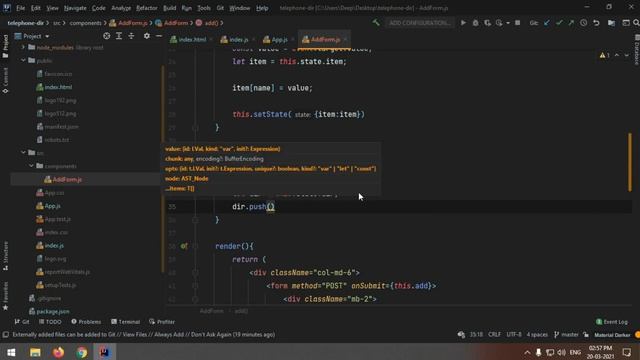Click Git push arrow icon
Image resolution: width=640 pixels, height=360 pixels.
coord(571,23)
